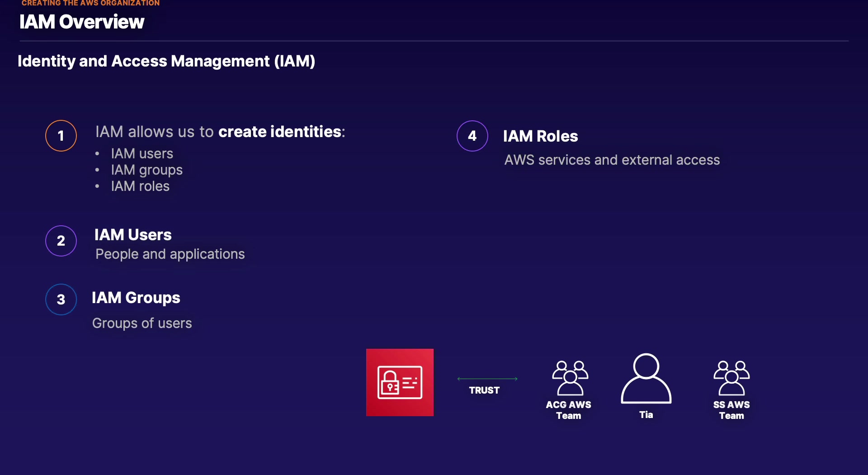The height and width of the screenshot is (475, 868).
Task: Click the Tia user icon
Action: (x=646, y=379)
